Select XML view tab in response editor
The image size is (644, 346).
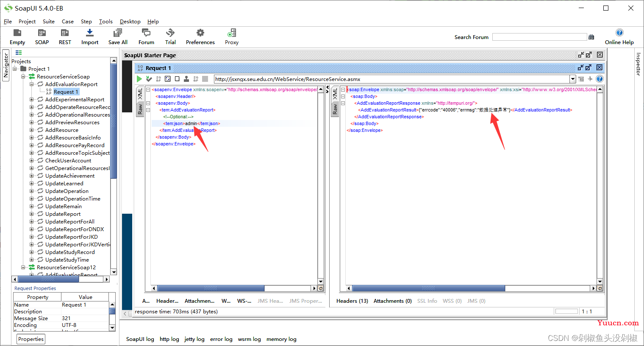pos(335,95)
